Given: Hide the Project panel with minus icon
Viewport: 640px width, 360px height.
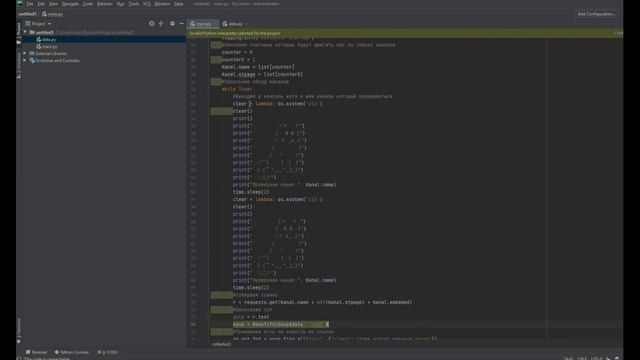Looking at the screenshot, I should tap(181, 24).
